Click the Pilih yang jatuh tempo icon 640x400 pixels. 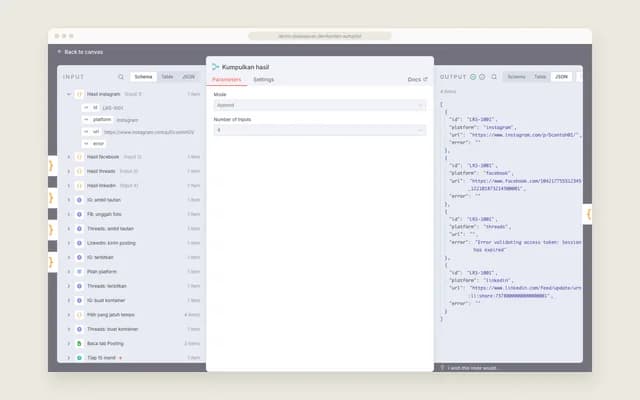pos(79,315)
